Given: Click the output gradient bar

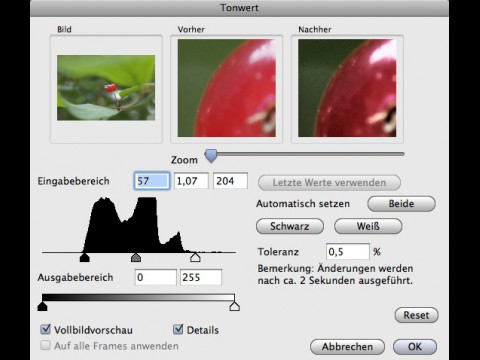Looking at the screenshot, I should click(x=138, y=298).
